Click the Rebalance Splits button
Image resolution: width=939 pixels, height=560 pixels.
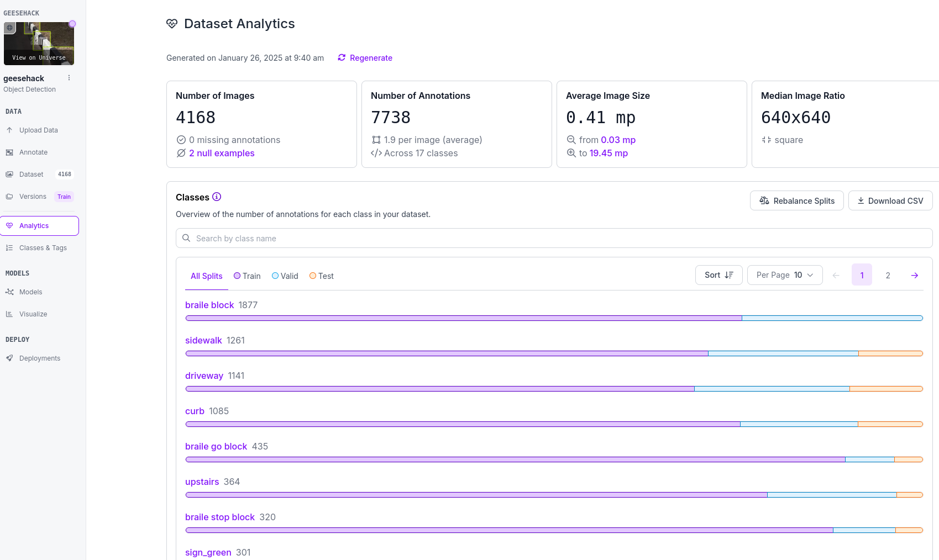point(797,200)
